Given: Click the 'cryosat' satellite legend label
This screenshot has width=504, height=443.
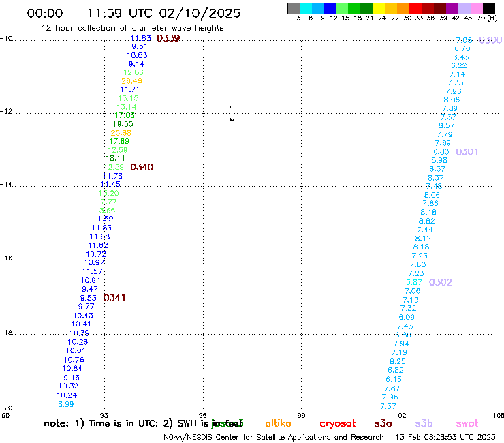Looking at the screenshot, I should tap(338, 423).
